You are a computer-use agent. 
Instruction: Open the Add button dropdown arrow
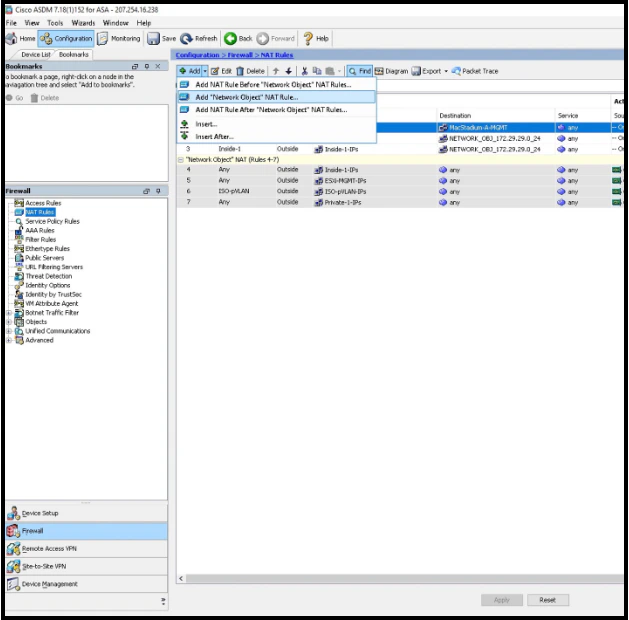(205, 71)
